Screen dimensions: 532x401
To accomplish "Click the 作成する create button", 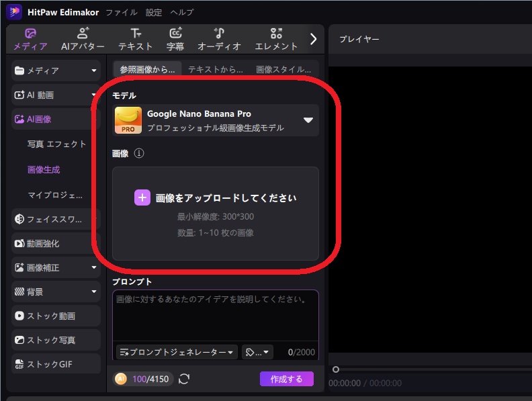I will click(x=287, y=379).
